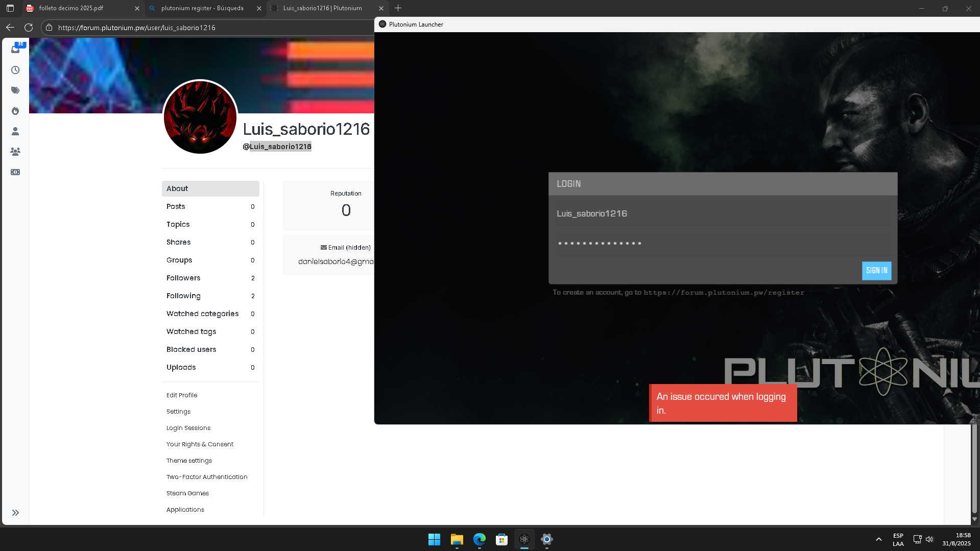The height and width of the screenshot is (551, 980).
Task: Click the @Luis_saborio1216 username handle
Action: click(277, 147)
